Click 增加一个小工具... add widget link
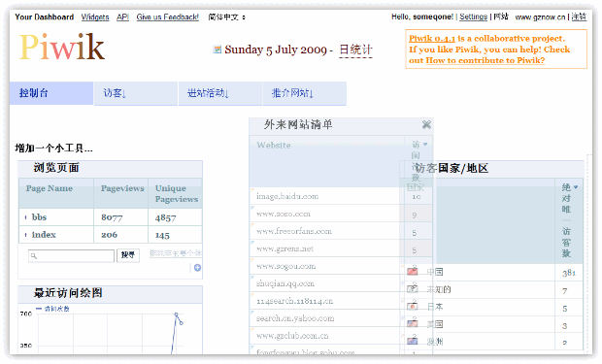 pos(53,149)
